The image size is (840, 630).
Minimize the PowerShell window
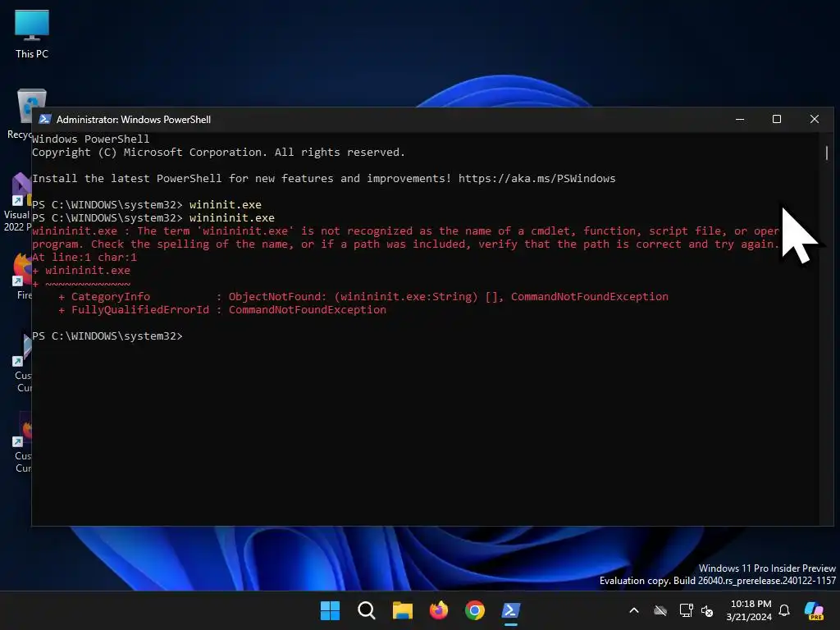pyautogui.click(x=740, y=120)
